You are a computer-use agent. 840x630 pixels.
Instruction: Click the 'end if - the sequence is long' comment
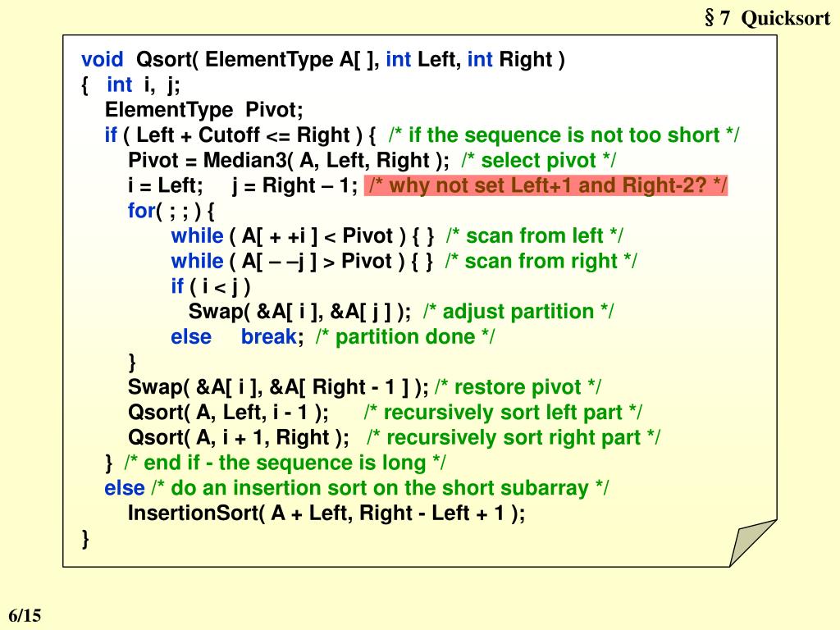click(x=285, y=463)
